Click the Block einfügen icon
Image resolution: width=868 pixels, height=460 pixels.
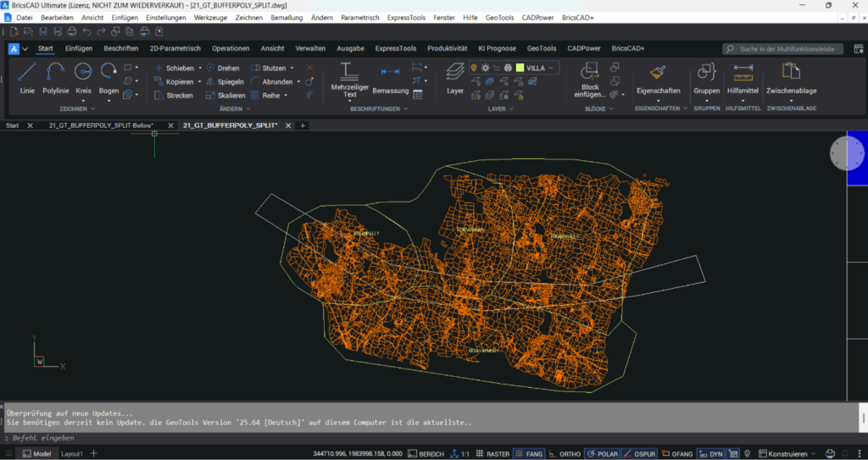point(590,72)
